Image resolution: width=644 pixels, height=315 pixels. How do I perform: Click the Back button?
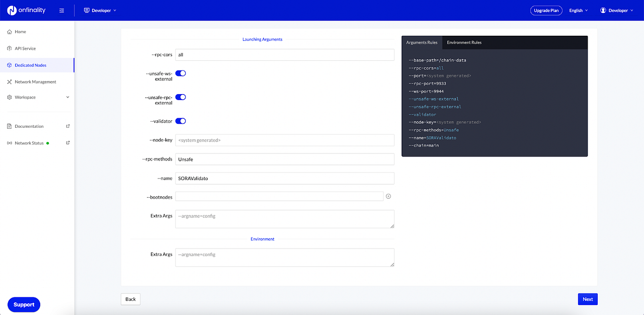point(130,299)
